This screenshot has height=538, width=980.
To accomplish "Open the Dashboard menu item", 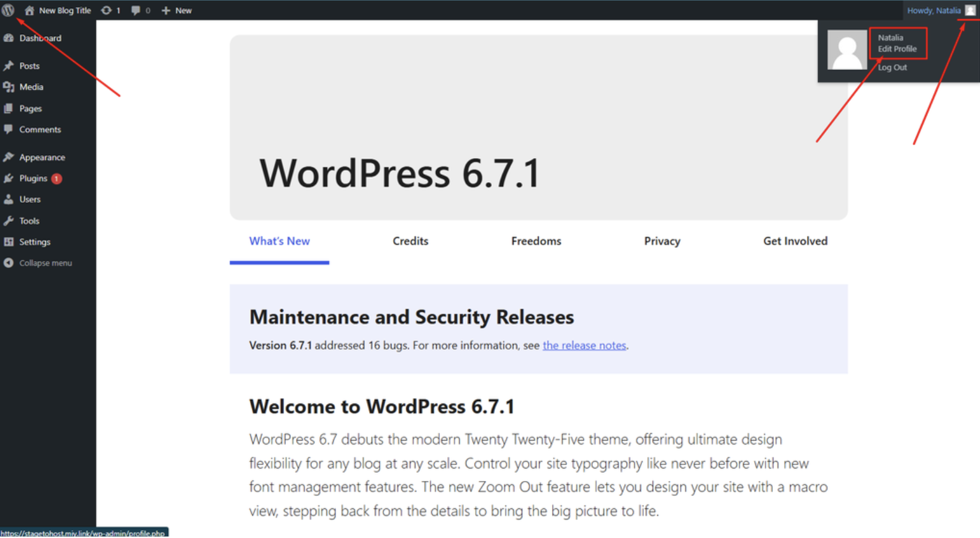I will point(40,38).
